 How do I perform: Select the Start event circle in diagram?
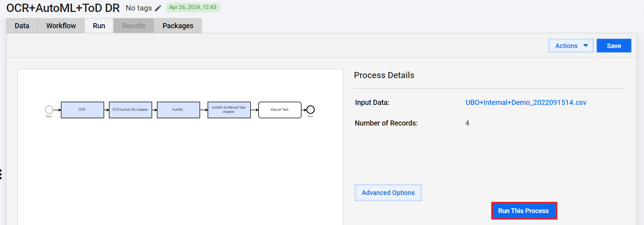49,110
